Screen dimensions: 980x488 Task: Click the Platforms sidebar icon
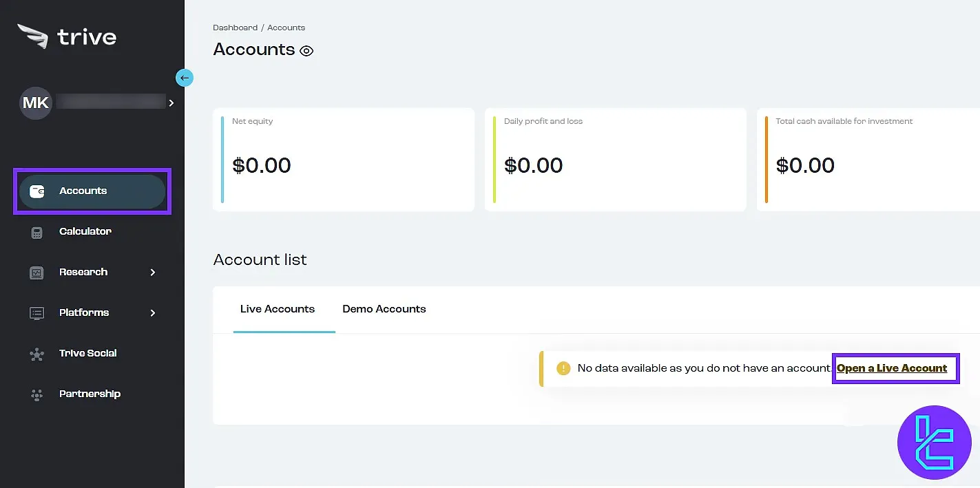[x=36, y=312]
